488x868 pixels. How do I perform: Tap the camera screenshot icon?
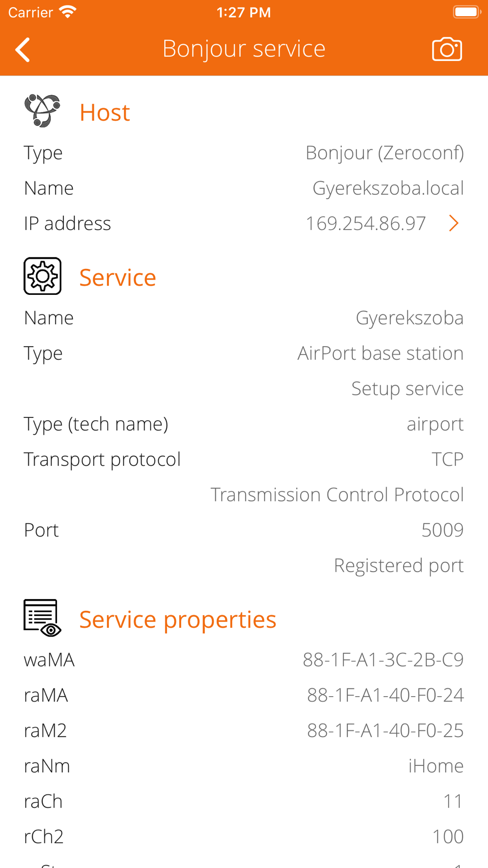pyautogui.click(x=447, y=49)
